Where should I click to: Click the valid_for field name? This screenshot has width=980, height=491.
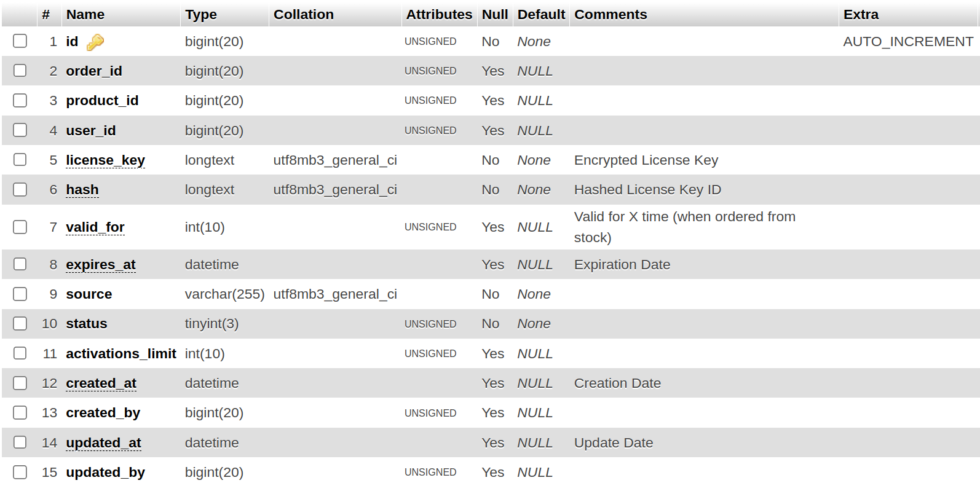point(95,227)
